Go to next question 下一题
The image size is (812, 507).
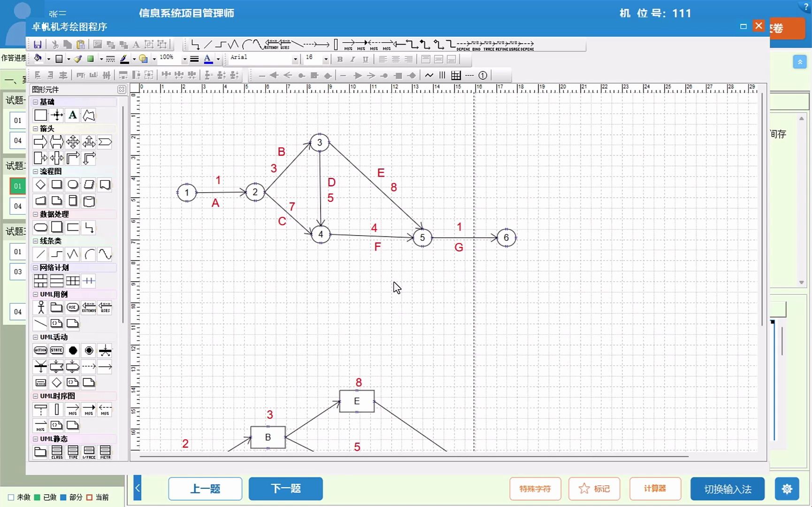pos(285,489)
